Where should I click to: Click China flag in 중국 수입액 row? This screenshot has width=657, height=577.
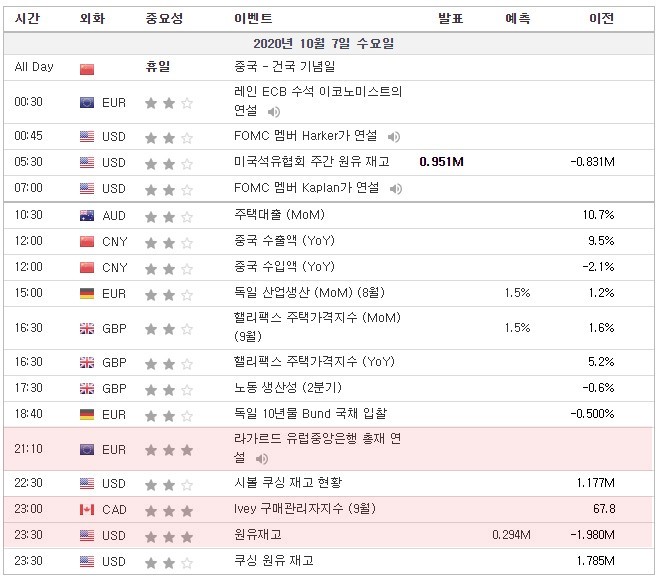click(87, 268)
